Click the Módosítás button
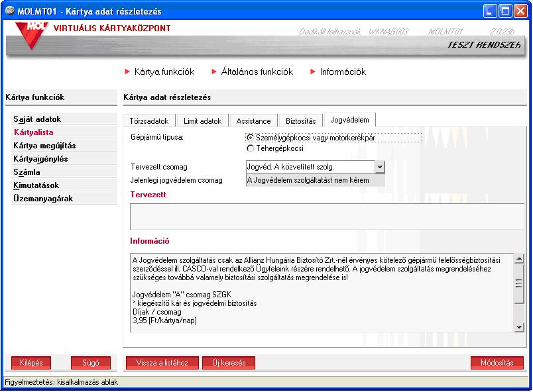This screenshot has height=392, width=533. pos(497,362)
